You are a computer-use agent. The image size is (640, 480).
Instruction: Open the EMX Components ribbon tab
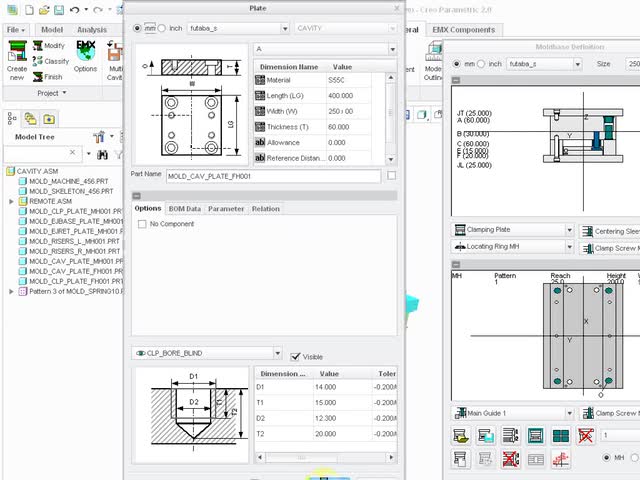coord(463,30)
